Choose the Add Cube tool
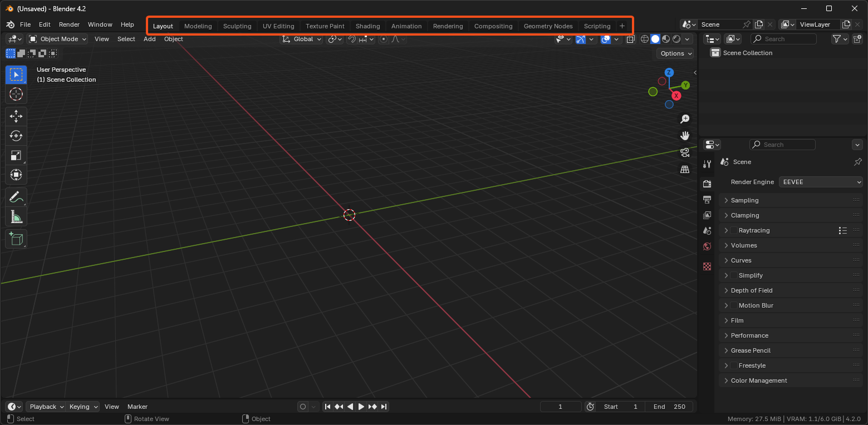 tap(16, 239)
